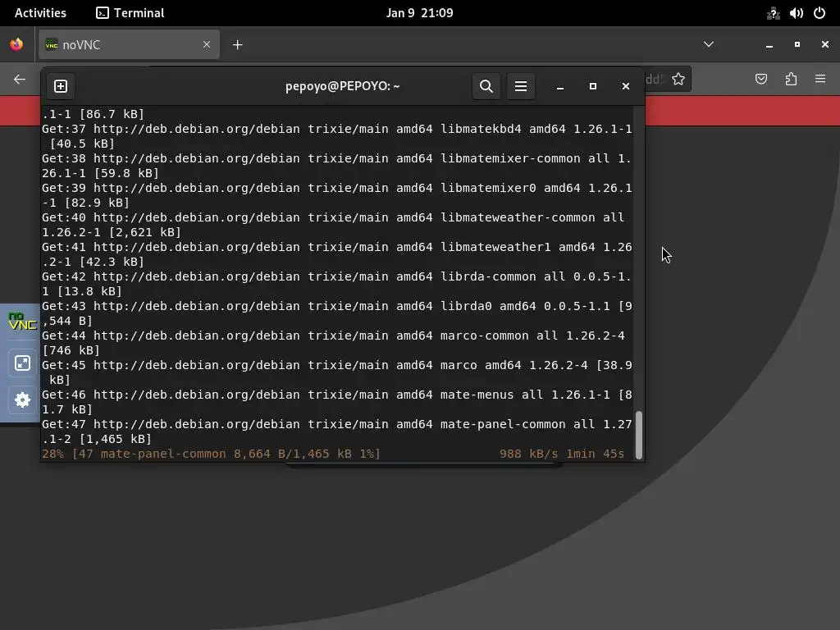Screen dimensions: 840x630
Task: Open Firefox application menu
Action: tap(820, 80)
